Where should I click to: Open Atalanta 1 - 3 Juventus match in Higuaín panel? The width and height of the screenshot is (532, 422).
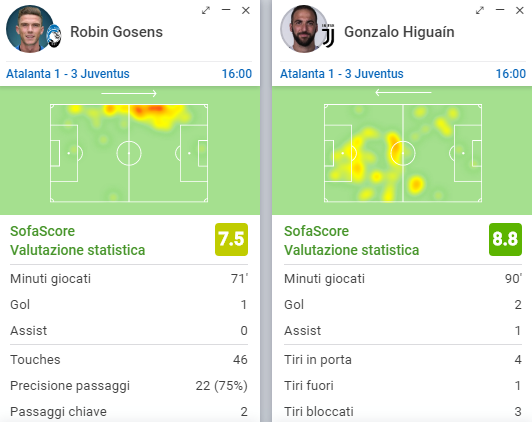[342, 74]
